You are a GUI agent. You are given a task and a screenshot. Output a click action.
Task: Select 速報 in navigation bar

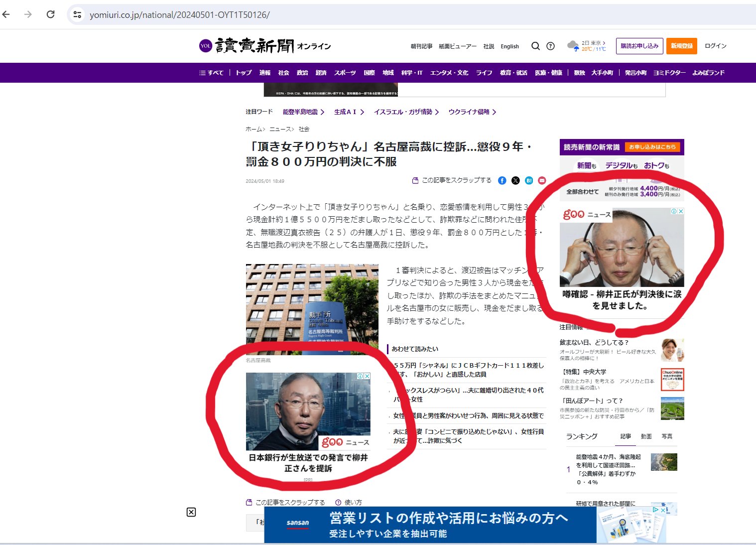(x=264, y=73)
